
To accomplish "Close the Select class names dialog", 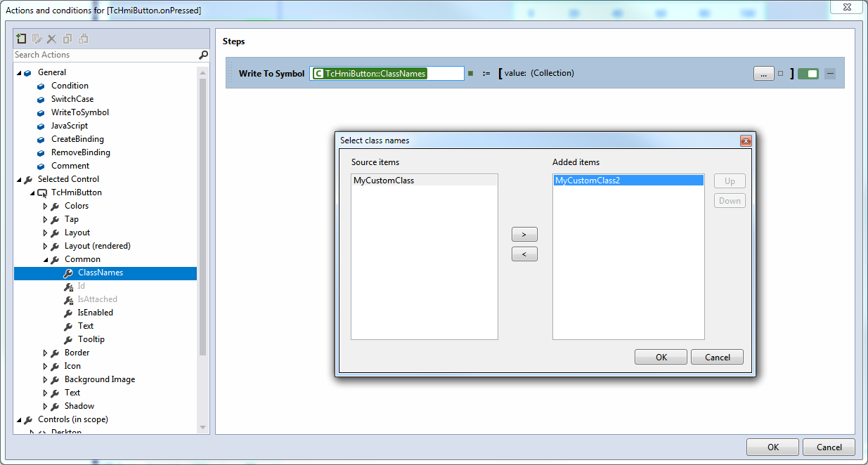I will (746, 140).
